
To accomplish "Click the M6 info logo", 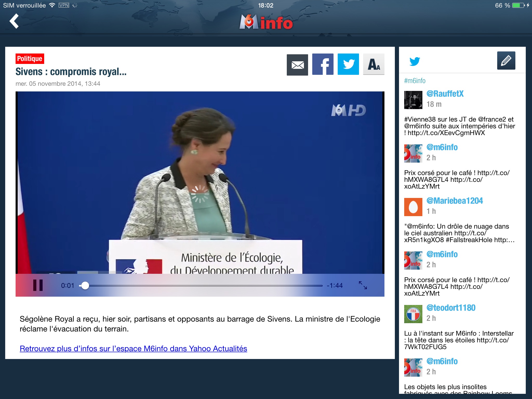I will (266, 22).
